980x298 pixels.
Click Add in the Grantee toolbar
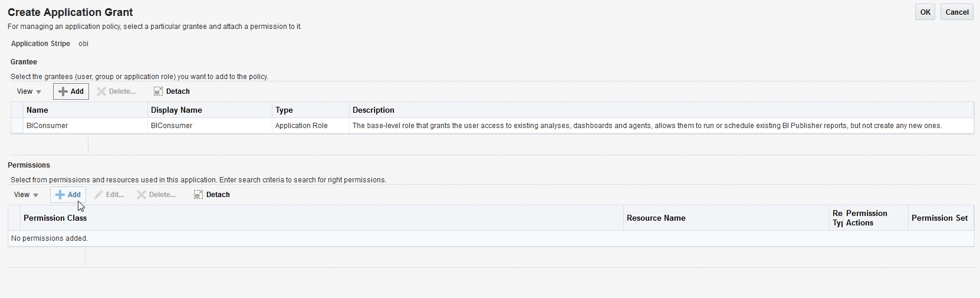[71, 91]
